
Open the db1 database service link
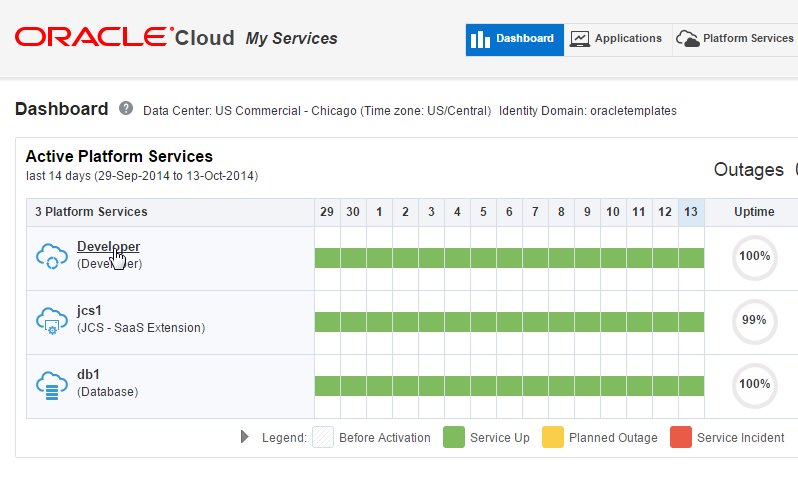(88, 374)
